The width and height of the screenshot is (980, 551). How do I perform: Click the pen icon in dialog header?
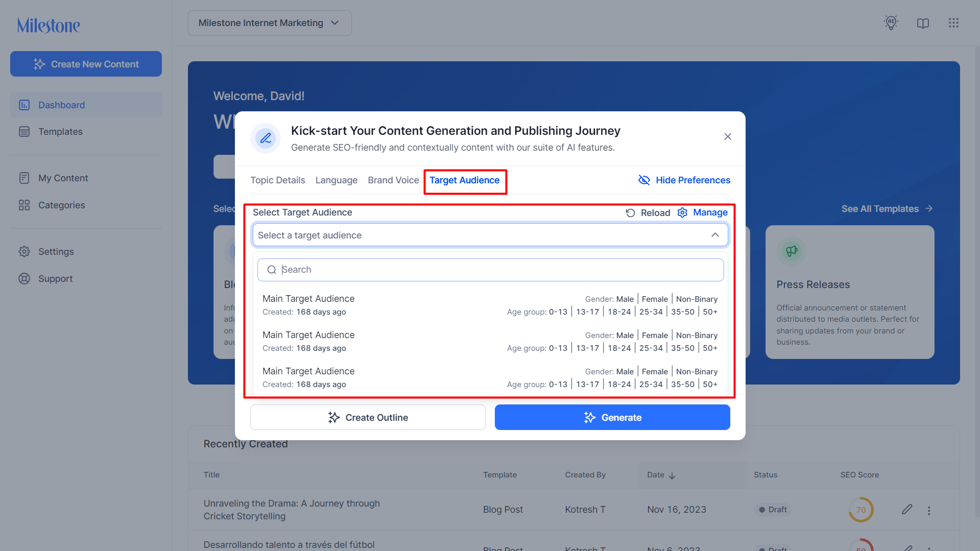266,138
